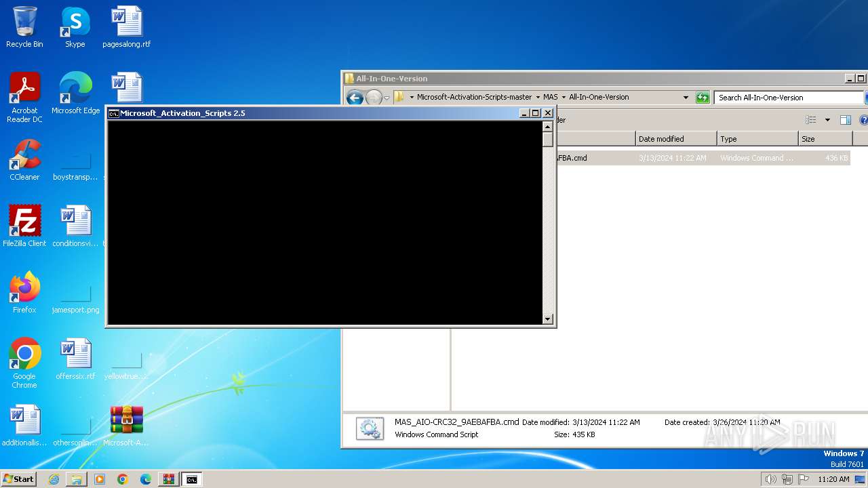Screen dimensions: 868x488
Task: Click the volume speaker tray icon
Action: (770, 479)
